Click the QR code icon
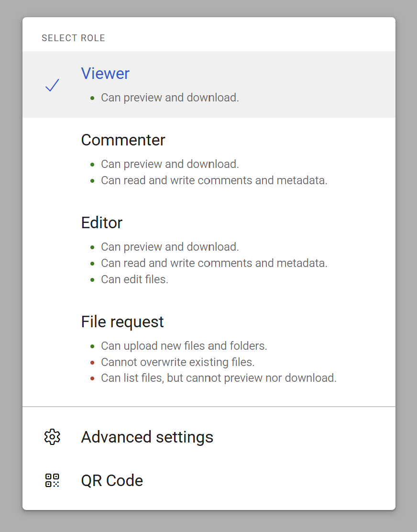Image resolution: width=417 pixels, height=532 pixels. point(52,480)
